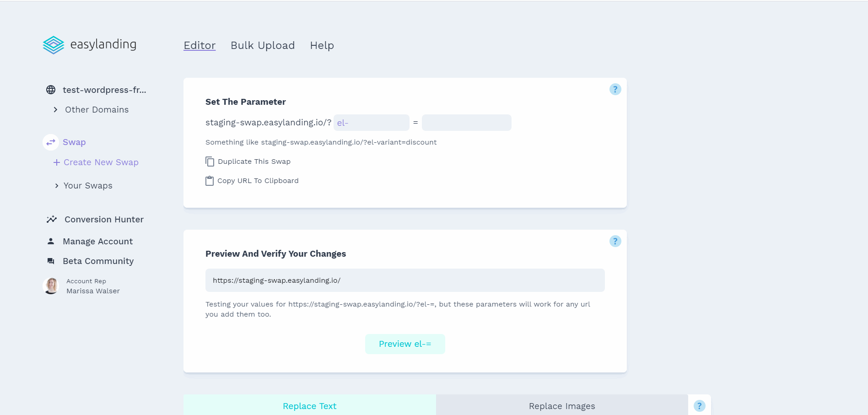Click the Manage Account person icon
Image resolution: width=868 pixels, height=415 pixels.
click(x=51, y=241)
